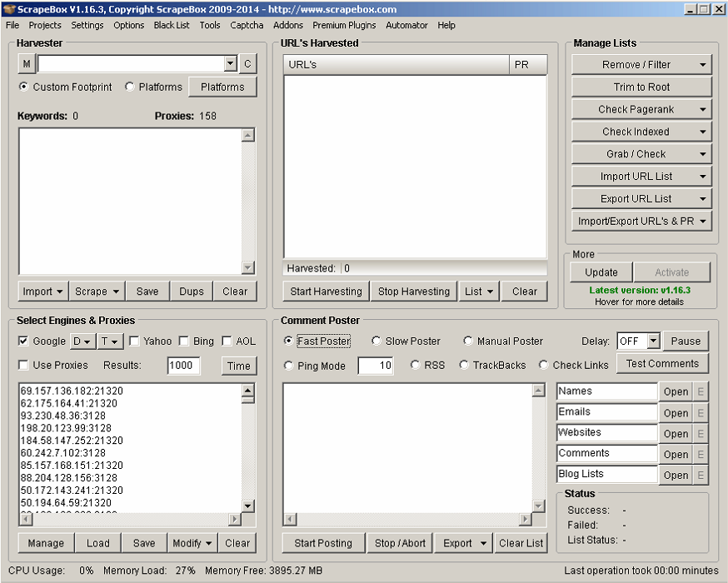Click the Manage proxies button

click(46, 543)
